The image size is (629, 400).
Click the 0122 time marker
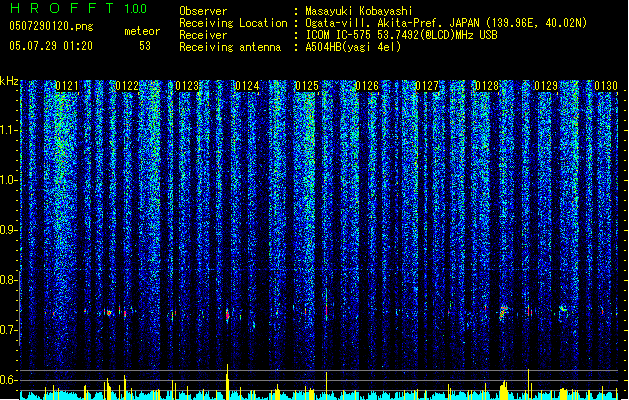point(127,86)
